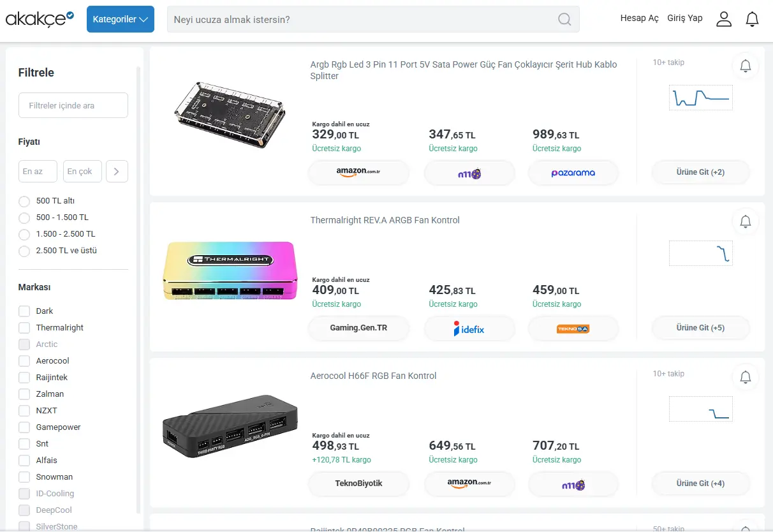Open TeknoBiyotik seller offer
The image size is (773, 532).
coord(358,484)
